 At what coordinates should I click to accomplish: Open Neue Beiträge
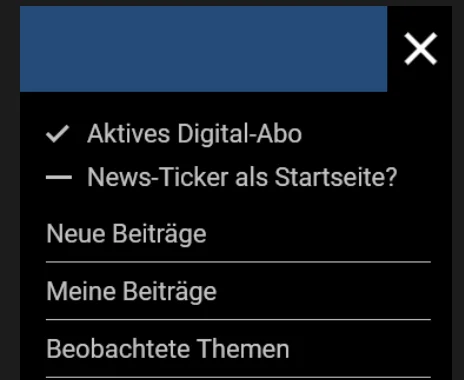(238, 234)
